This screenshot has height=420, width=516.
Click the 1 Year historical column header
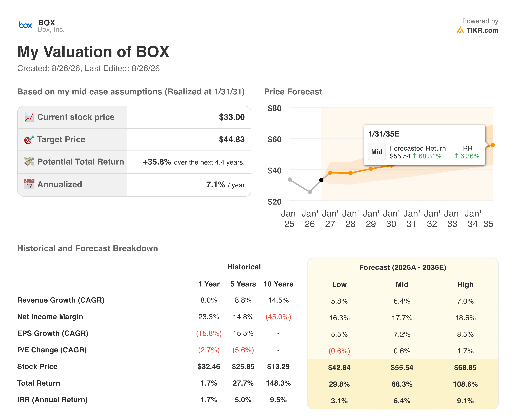point(209,284)
